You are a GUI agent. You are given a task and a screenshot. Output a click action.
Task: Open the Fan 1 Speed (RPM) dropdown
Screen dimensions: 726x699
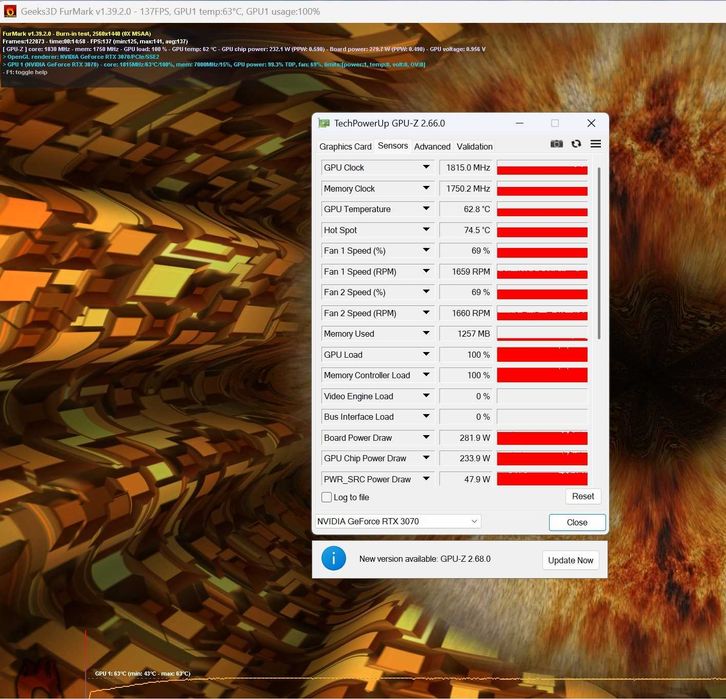pos(426,271)
